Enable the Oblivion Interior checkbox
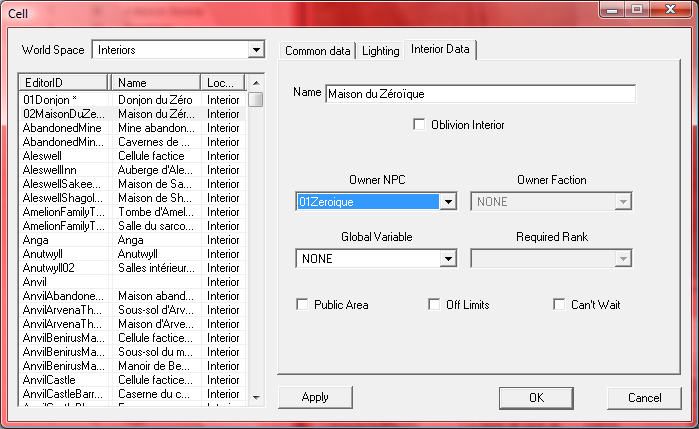 tap(419, 125)
